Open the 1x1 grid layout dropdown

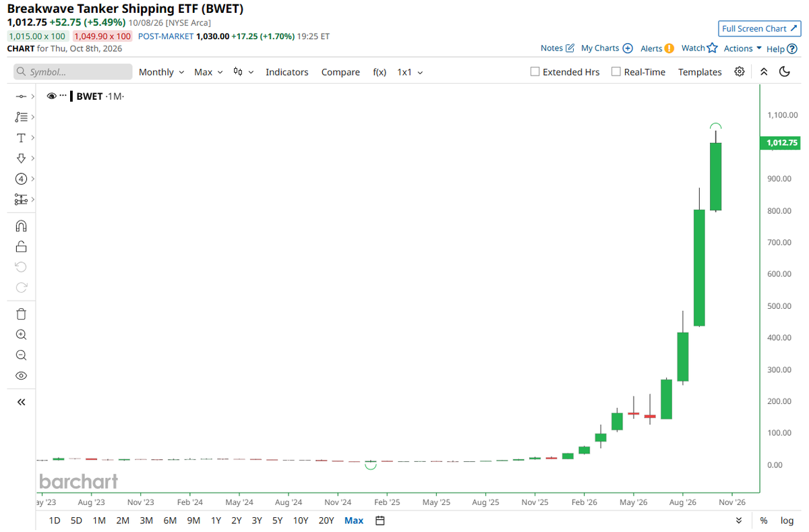point(410,72)
